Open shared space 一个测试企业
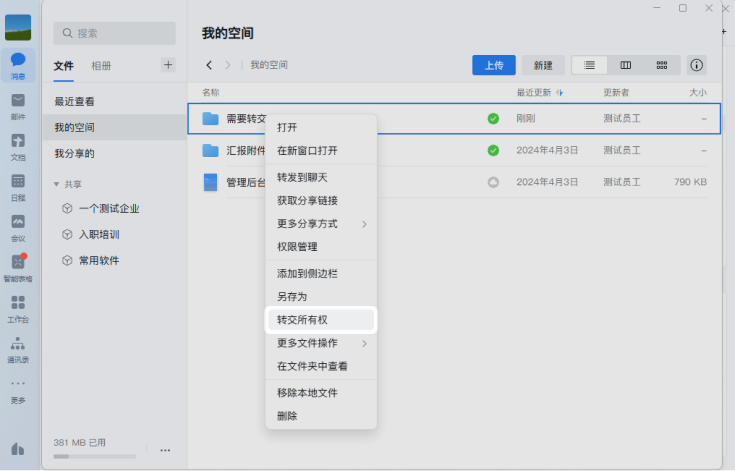Screen dimensions: 735x471 point(109,209)
